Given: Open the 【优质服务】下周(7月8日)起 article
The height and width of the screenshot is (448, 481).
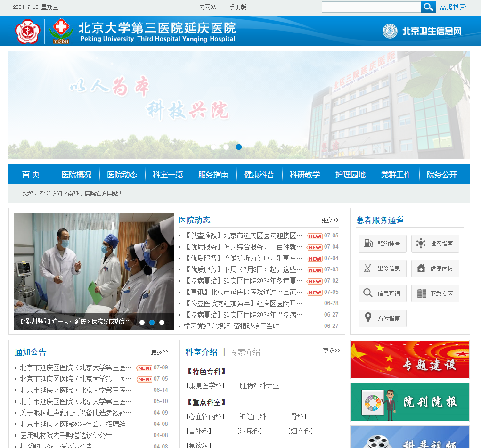Looking at the screenshot, I should 243,269.
